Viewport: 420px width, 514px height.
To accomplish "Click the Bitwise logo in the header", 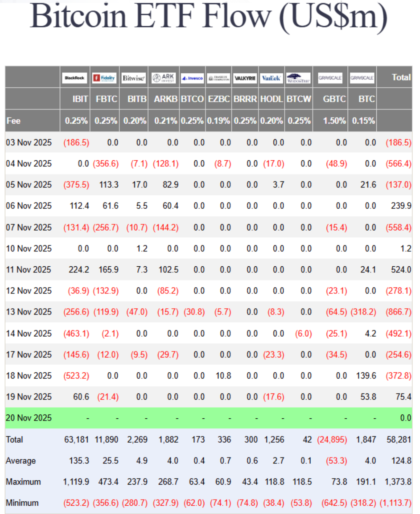I will pos(134,78).
